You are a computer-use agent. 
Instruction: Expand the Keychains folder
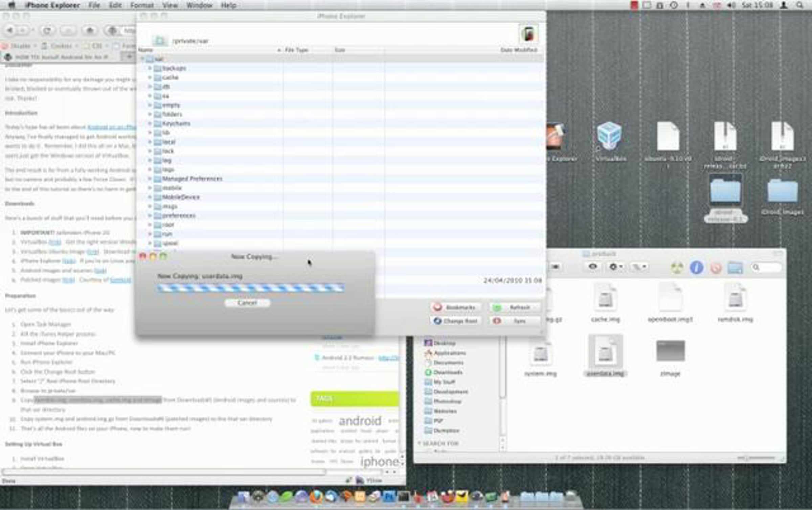(150, 123)
